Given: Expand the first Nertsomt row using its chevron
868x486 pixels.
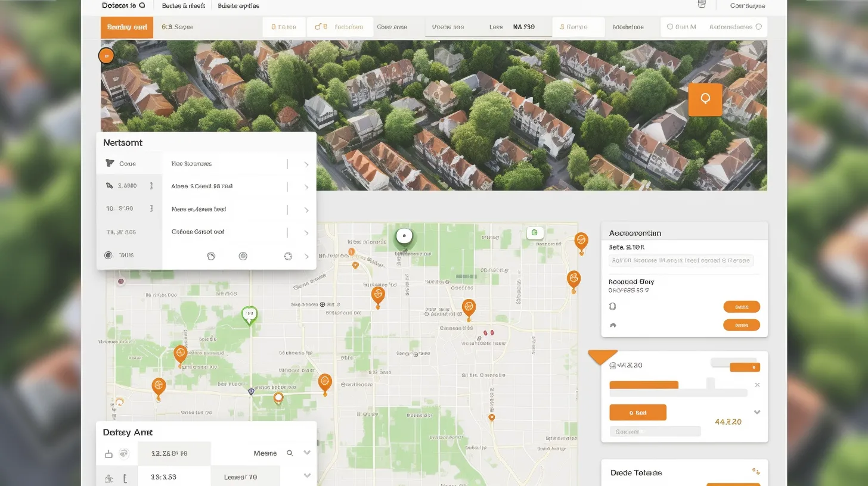Looking at the screenshot, I should pyautogui.click(x=306, y=164).
